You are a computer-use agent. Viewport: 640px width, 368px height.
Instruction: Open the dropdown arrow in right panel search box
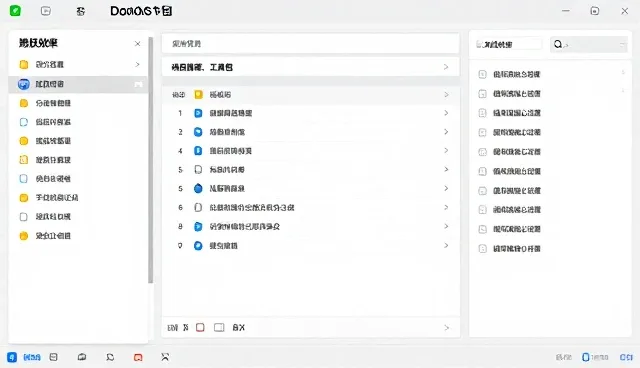622,44
